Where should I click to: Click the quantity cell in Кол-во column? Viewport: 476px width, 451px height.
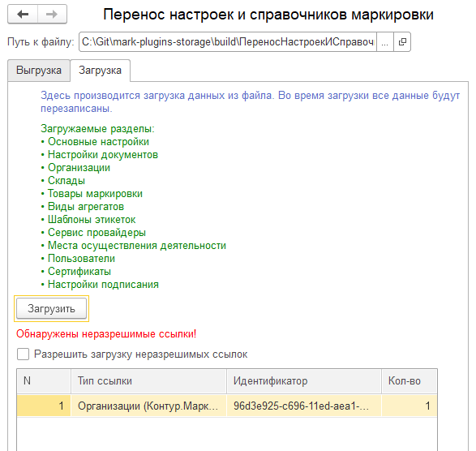[x=410, y=406]
